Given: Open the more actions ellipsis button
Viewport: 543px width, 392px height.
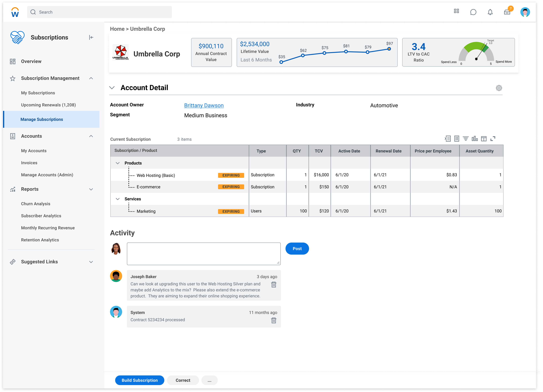Looking at the screenshot, I should click(210, 380).
